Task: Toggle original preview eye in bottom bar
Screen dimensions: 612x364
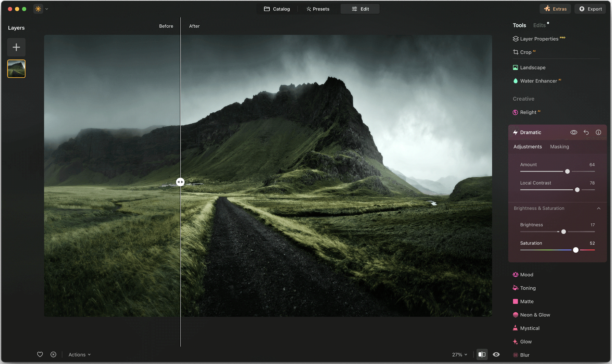Action: pos(496,355)
